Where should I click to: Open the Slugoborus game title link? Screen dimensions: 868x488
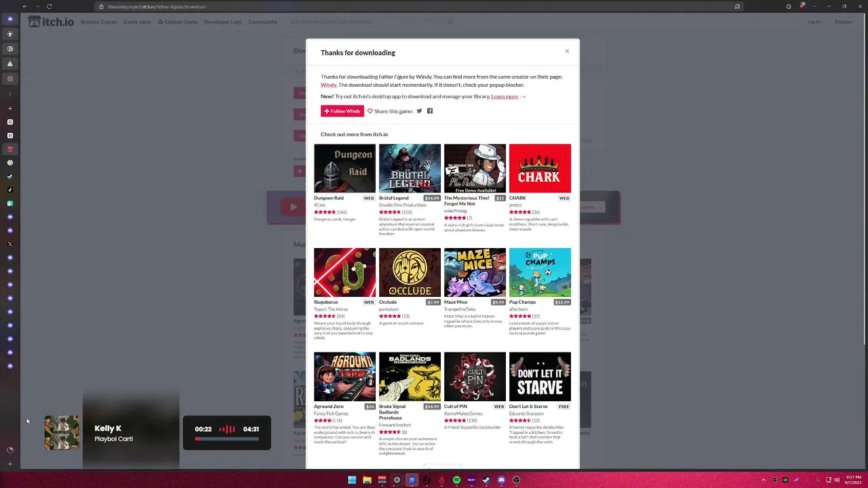pos(325,302)
